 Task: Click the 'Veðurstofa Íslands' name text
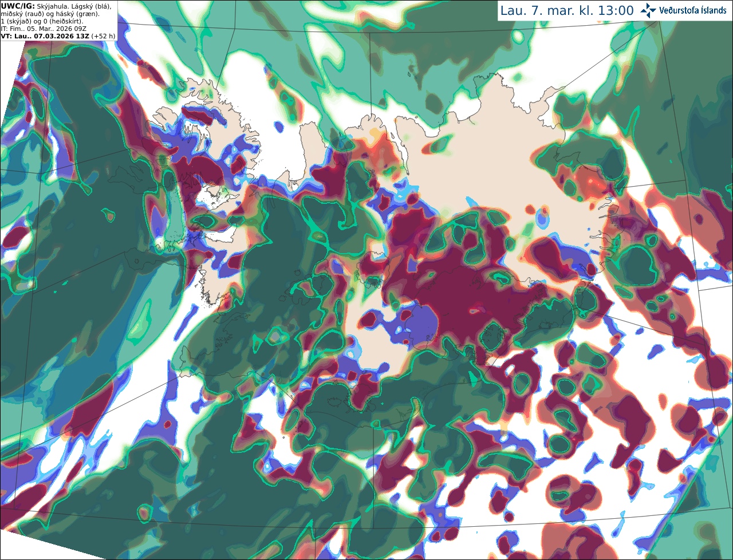click(693, 10)
